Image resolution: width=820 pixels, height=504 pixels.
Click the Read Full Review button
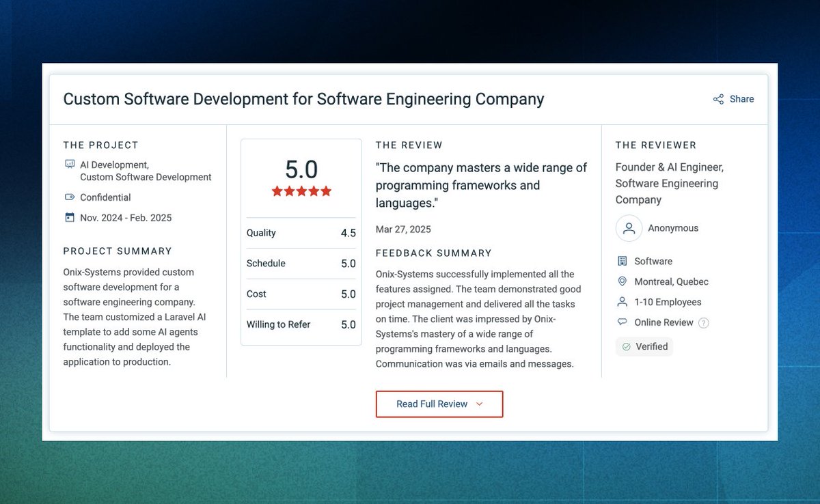click(439, 404)
